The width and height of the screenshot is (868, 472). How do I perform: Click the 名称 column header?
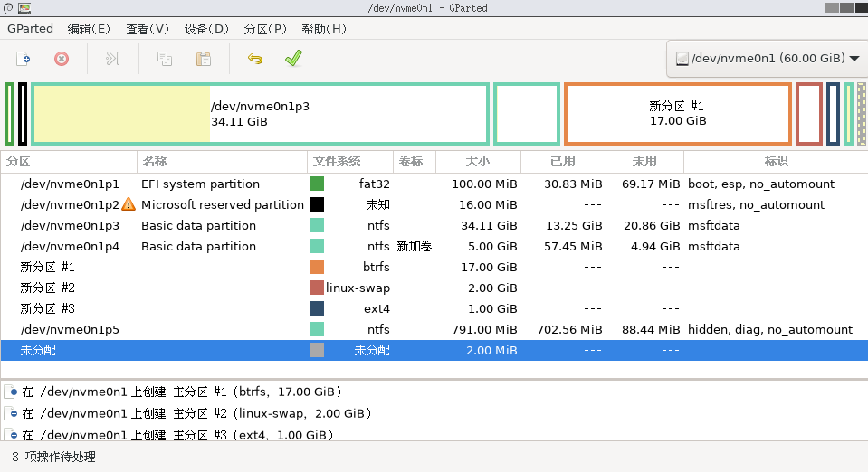tap(222, 162)
